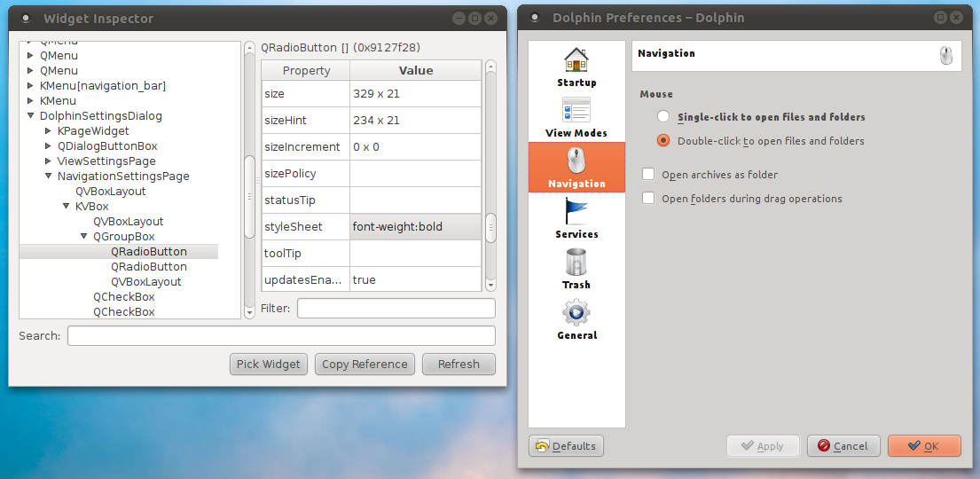Screen dimensions: 980x479
Task: Click the property table scrollbar handle
Action: [490, 228]
